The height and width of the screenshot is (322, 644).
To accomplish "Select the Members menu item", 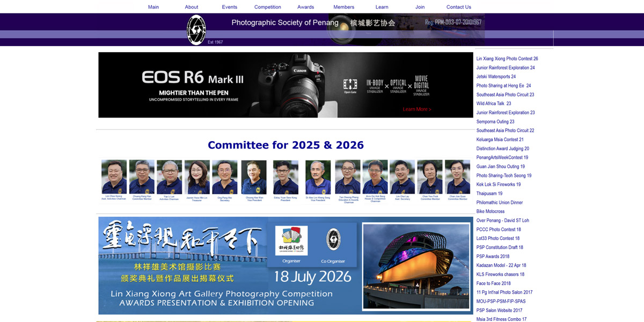I will coord(344,7).
